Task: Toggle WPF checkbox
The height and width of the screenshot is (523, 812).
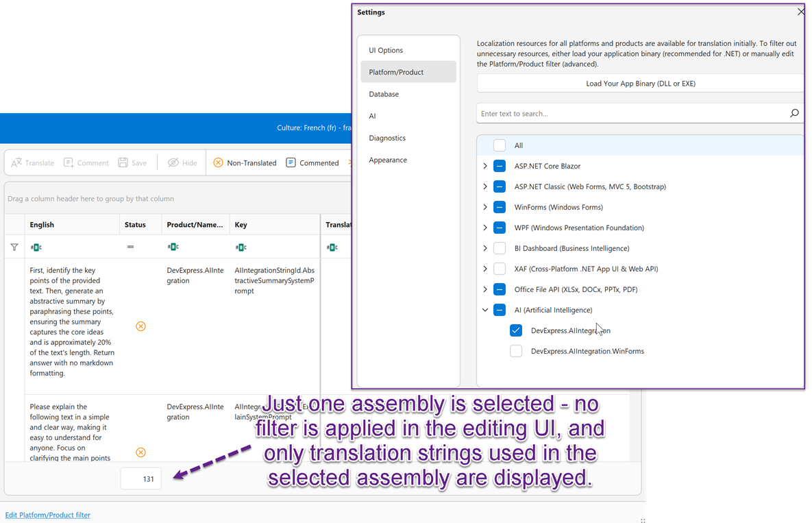Action: tap(500, 228)
